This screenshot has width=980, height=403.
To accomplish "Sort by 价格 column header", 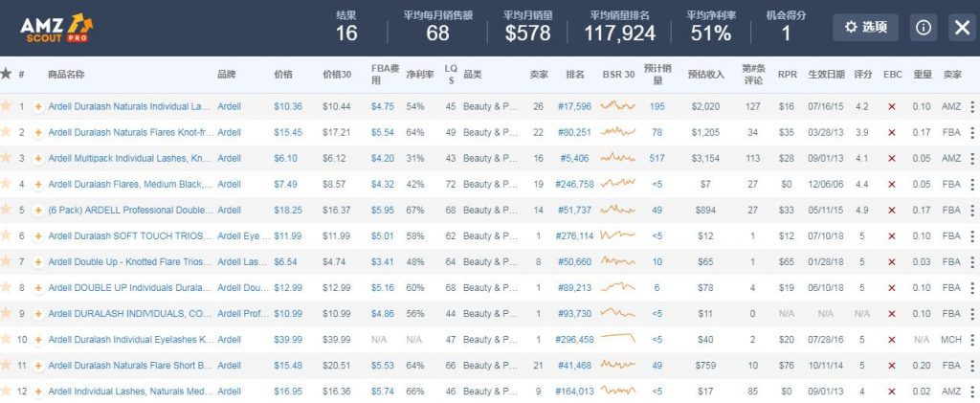I will (283, 74).
